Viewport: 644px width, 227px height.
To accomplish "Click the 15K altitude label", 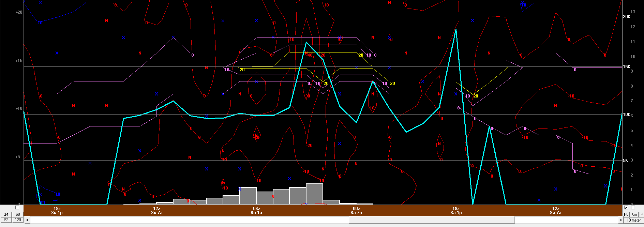I will (x=627, y=67).
